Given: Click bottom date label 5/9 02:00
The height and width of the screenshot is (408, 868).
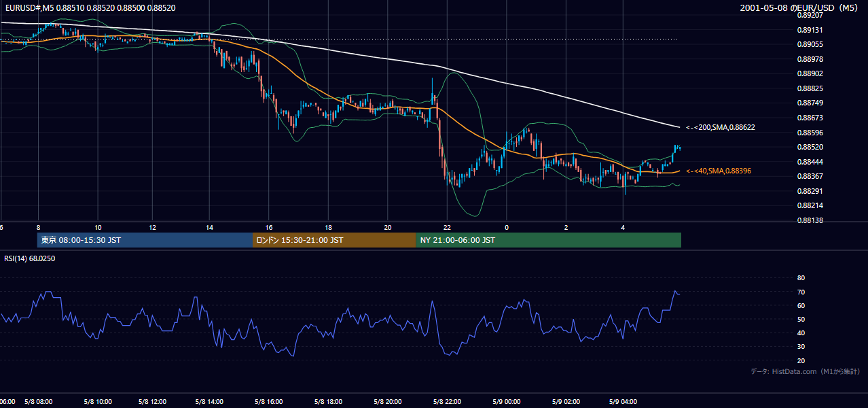Looking at the screenshot, I should [x=566, y=401].
